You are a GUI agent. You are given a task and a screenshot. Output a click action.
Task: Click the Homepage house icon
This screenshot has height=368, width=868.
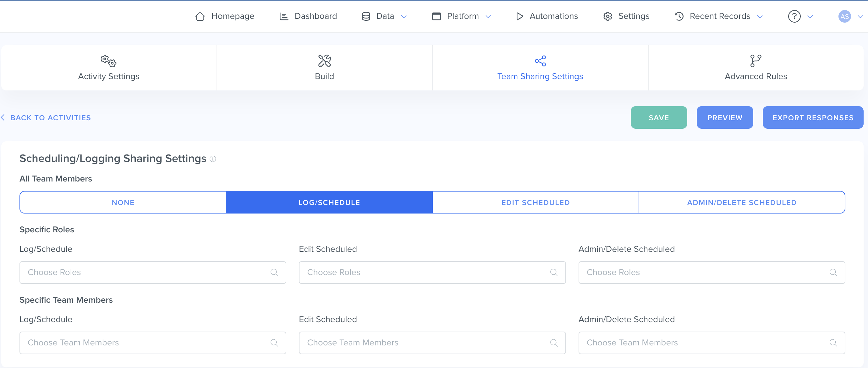(200, 16)
